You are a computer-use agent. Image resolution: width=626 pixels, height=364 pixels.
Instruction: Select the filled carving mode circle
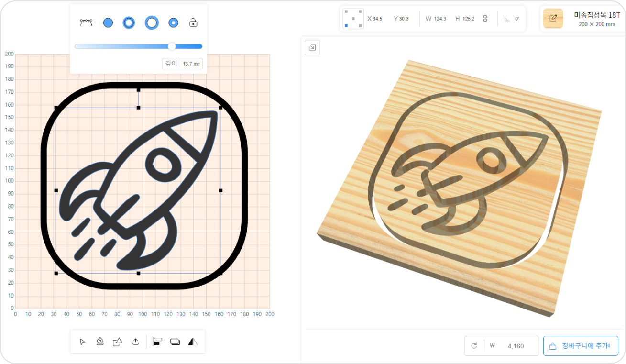click(x=108, y=22)
